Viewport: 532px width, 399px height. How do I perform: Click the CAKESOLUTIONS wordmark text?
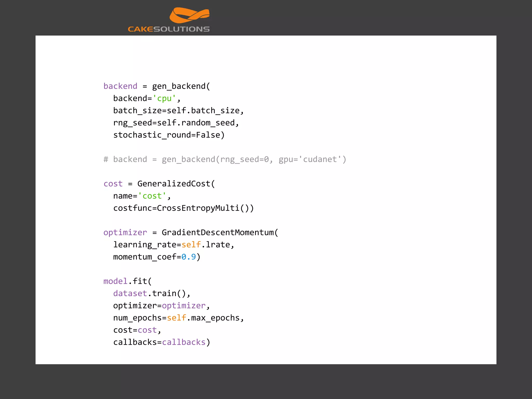(x=169, y=29)
